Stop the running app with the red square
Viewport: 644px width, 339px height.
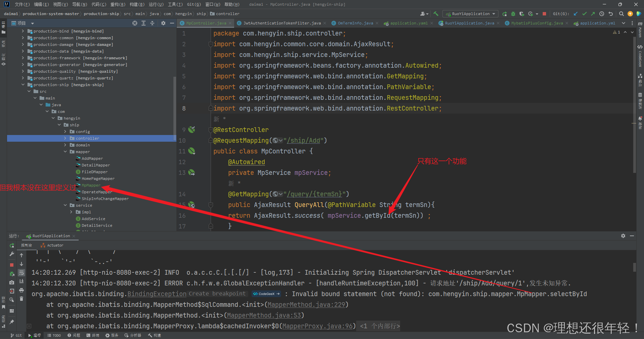pos(544,14)
